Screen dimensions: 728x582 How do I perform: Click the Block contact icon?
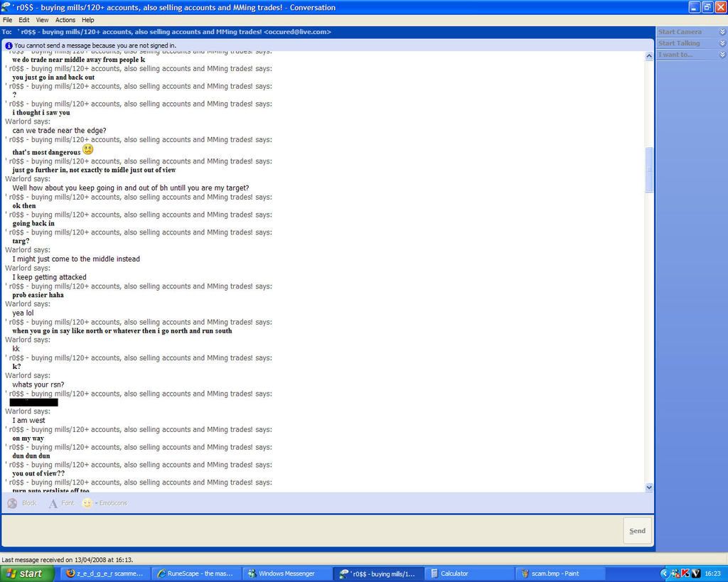[x=13, y=503]
